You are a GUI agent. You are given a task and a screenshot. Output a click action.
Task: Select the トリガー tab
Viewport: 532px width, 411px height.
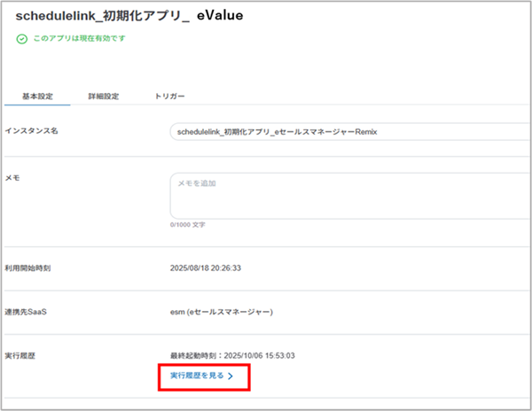pyautogui.click(x=170, y=96)
